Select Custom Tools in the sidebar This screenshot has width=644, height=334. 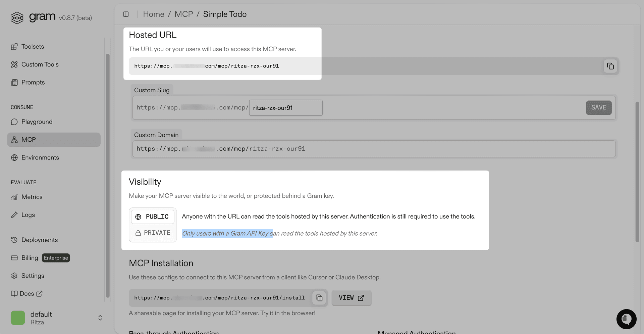[x=40, y=64]
